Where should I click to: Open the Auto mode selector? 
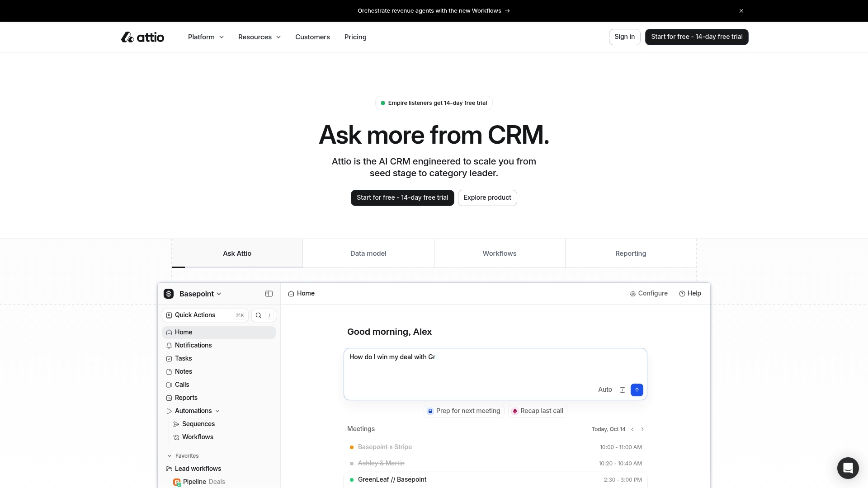605,390
